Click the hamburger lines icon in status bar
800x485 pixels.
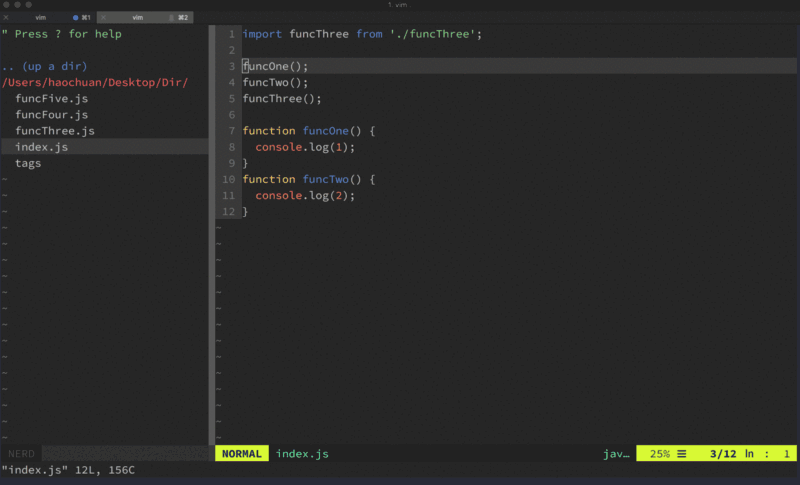[681, 454]
